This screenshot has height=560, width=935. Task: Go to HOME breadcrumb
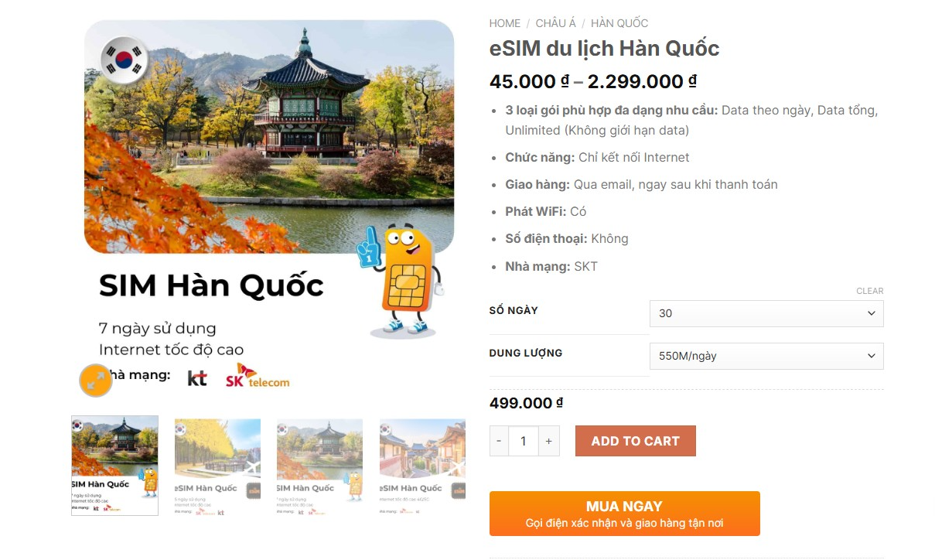coord(505,23)
